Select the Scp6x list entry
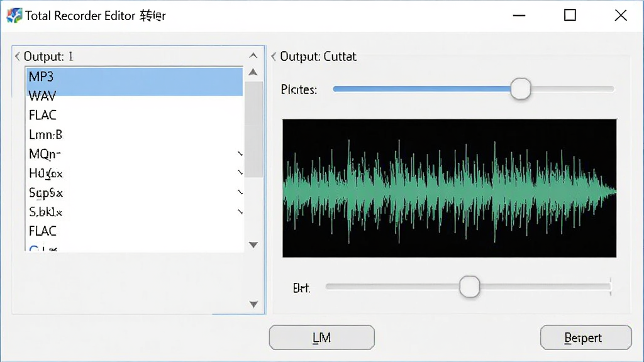 pos(135,192)
